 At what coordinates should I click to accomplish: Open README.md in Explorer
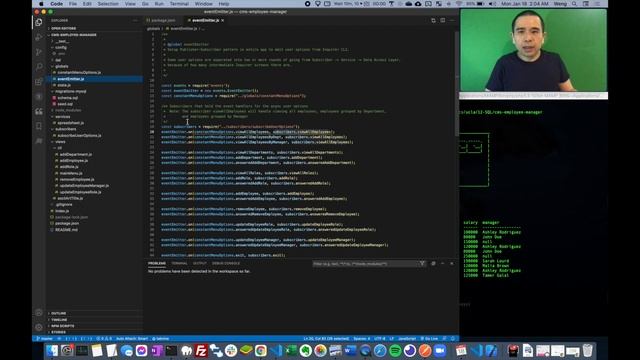(x=67, y=230)
